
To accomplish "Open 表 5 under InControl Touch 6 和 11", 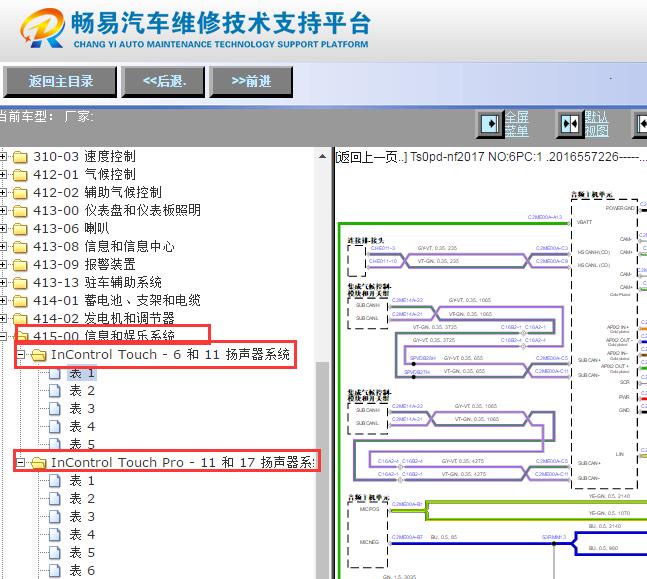I will [82, 444].
